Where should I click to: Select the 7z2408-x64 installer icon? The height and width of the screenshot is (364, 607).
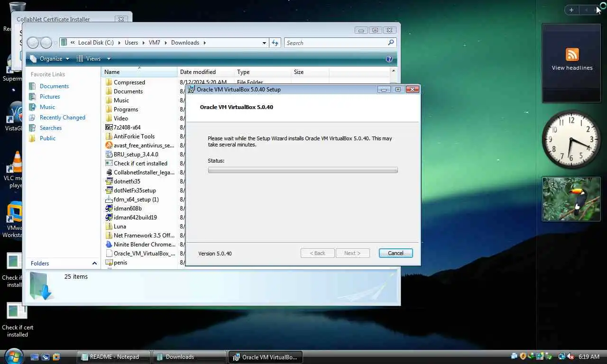coord(109,127)
